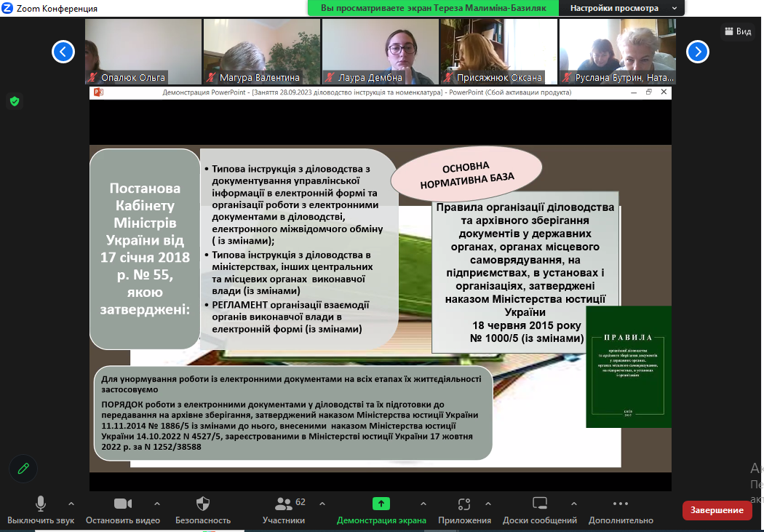Screen dimensions: 764x532
Task: Click the green ПРАВИЛА book cover
Action: [x=629, y=367]
